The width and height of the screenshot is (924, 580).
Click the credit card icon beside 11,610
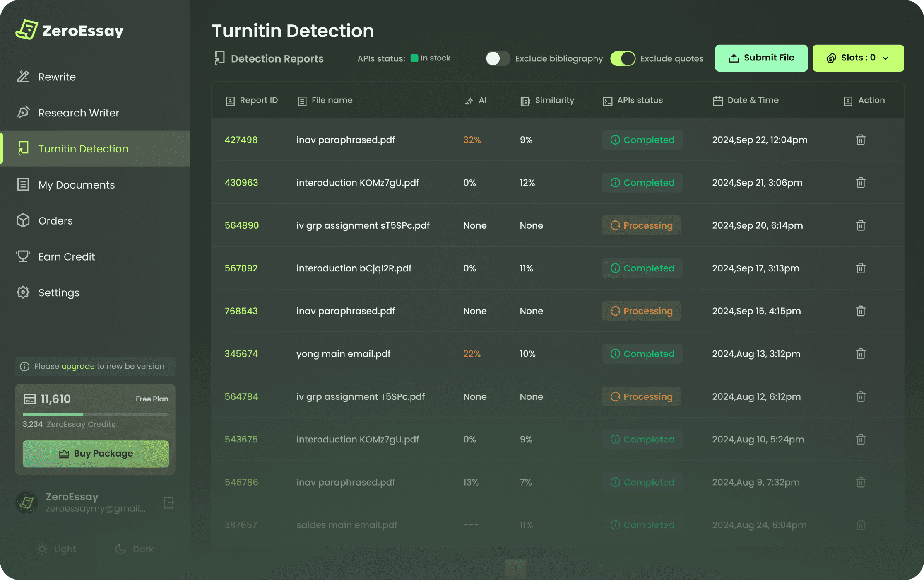point(29,399)
